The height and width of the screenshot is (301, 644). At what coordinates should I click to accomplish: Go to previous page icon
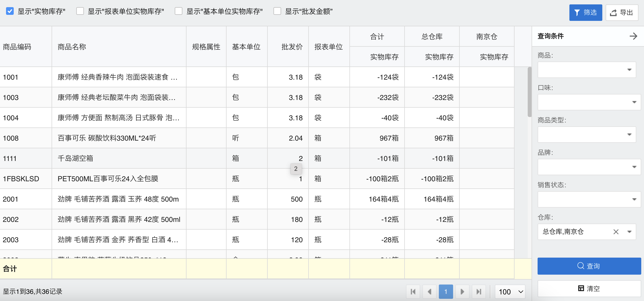430,292
